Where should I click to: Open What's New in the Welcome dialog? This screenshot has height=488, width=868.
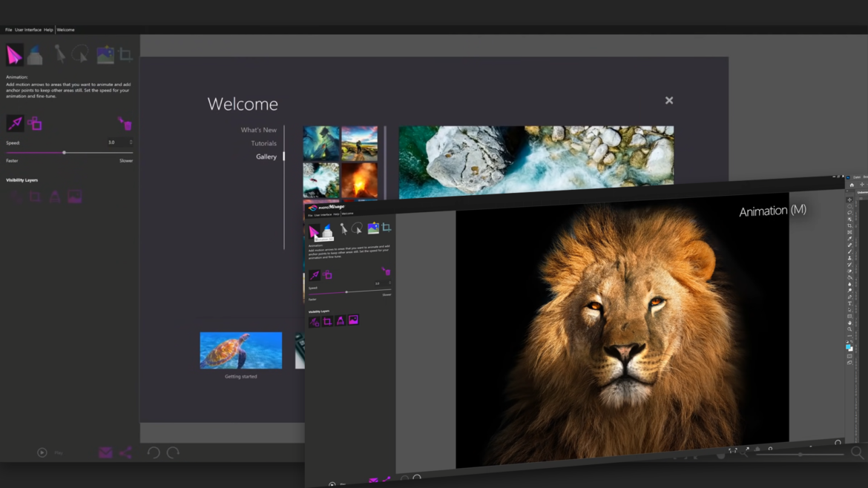coord(258,130)
